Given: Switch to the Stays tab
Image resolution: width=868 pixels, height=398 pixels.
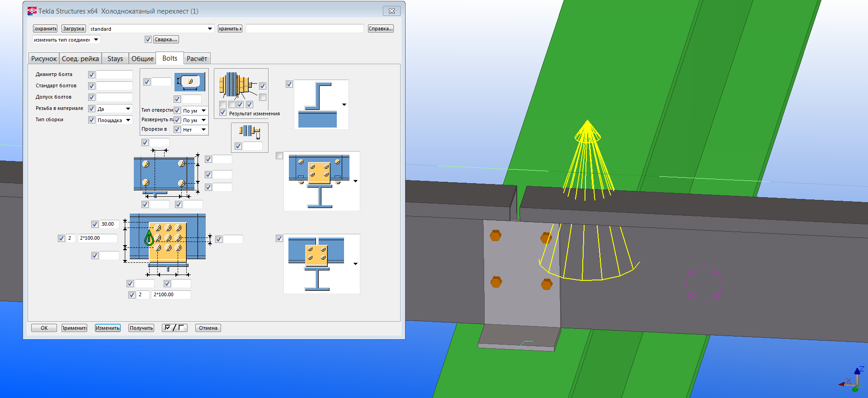Looking at the screenshot, I should (x=115, y=58).
